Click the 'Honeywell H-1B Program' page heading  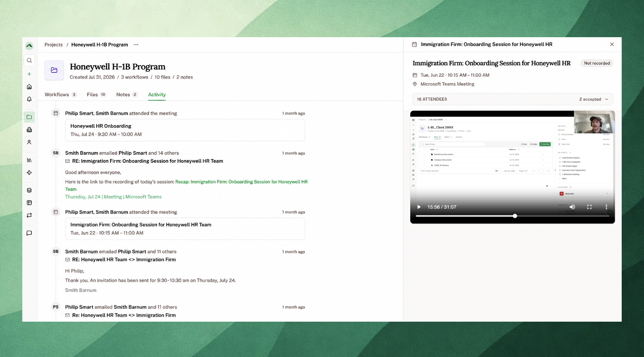point(118,66)
